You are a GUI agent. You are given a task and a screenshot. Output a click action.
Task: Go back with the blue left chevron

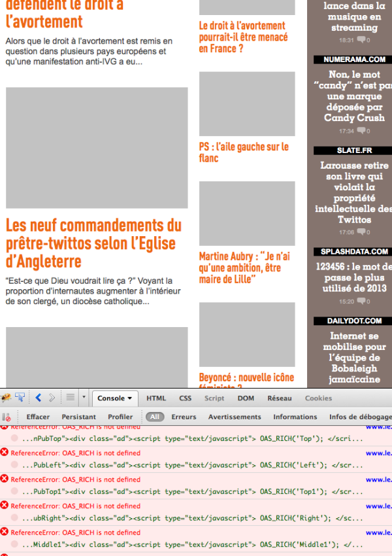[x=39, y=398]
